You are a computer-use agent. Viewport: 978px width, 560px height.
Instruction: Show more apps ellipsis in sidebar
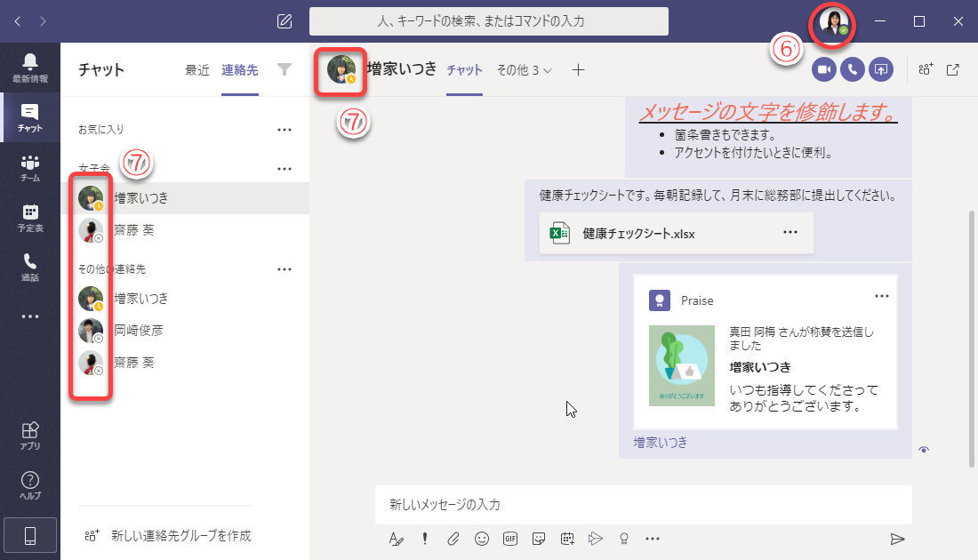(30, 316)
